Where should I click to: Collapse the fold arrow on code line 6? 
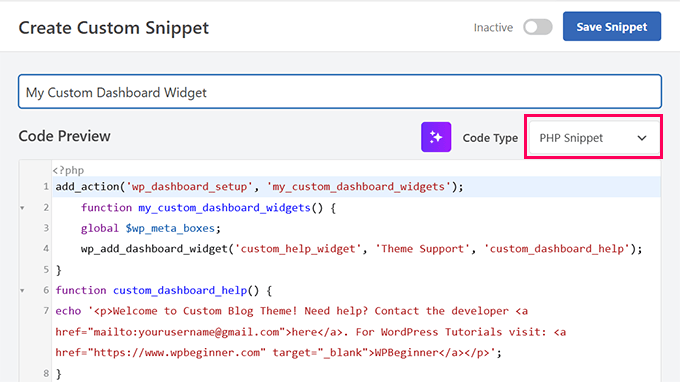[22, 291]
